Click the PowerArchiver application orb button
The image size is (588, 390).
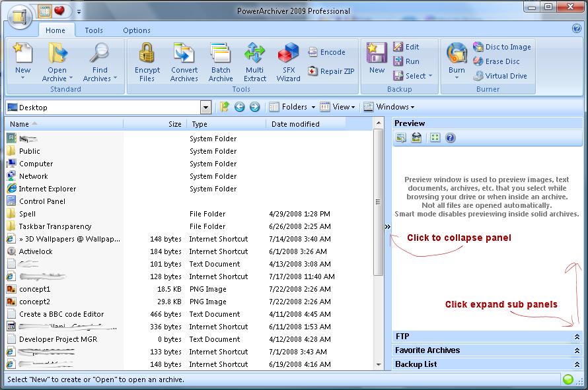click(20, 16)
